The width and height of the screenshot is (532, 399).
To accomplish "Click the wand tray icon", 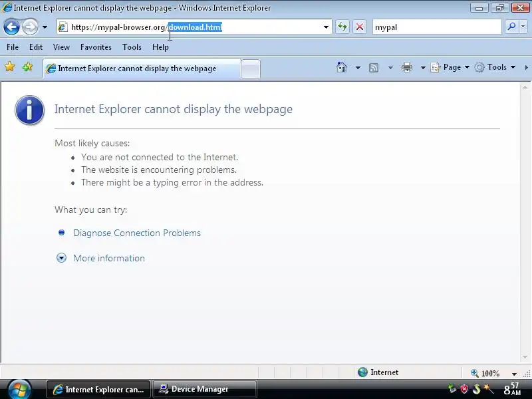I will click(489, 389).
